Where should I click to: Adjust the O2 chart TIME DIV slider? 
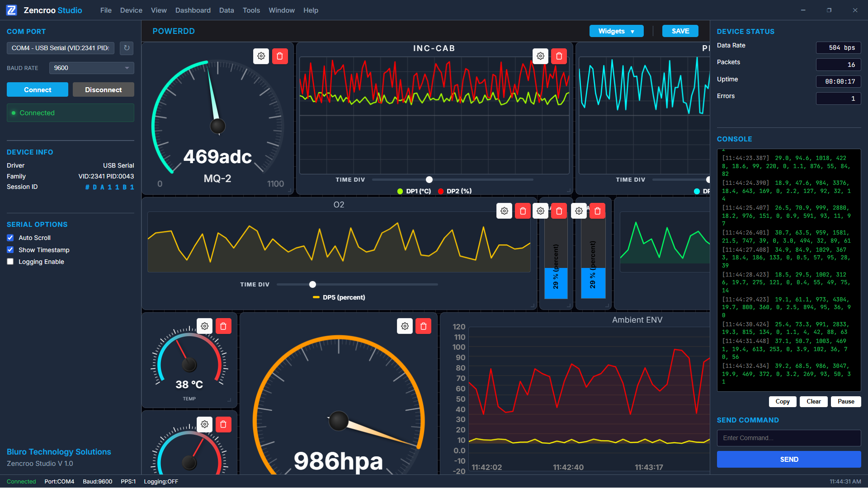point(312,284)
